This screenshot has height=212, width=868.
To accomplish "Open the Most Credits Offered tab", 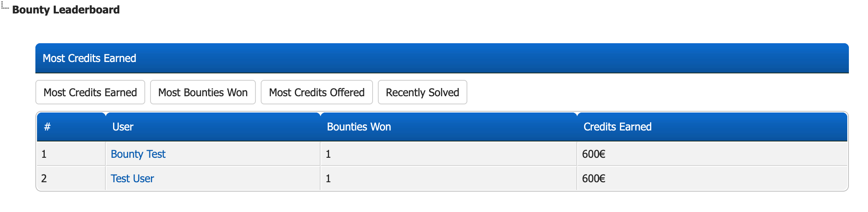I will pos(317,92).
